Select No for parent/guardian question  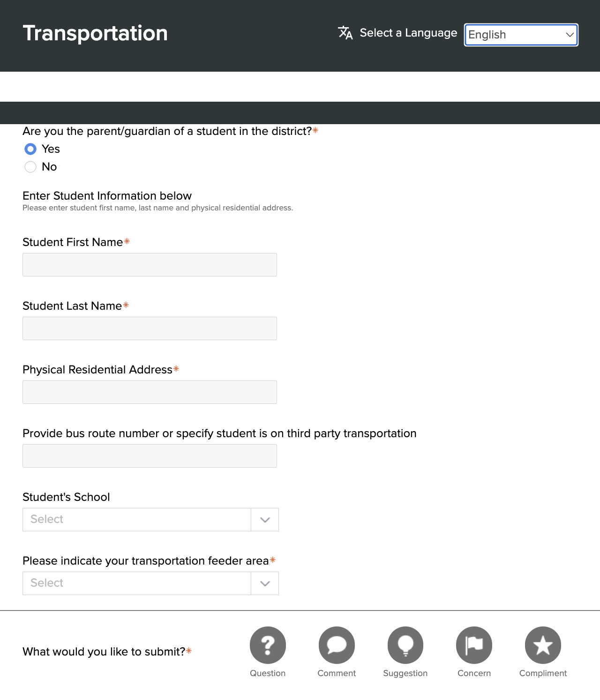click(x=30, y=167)
